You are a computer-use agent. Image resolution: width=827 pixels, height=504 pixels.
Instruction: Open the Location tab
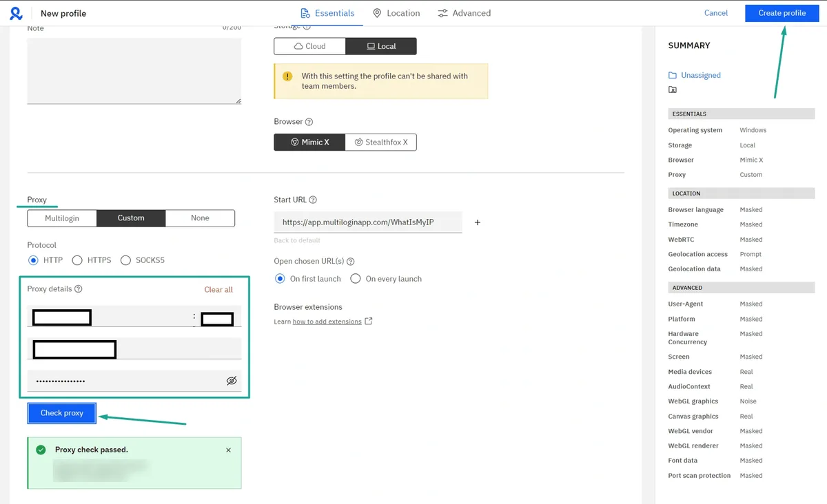point(396,13)
